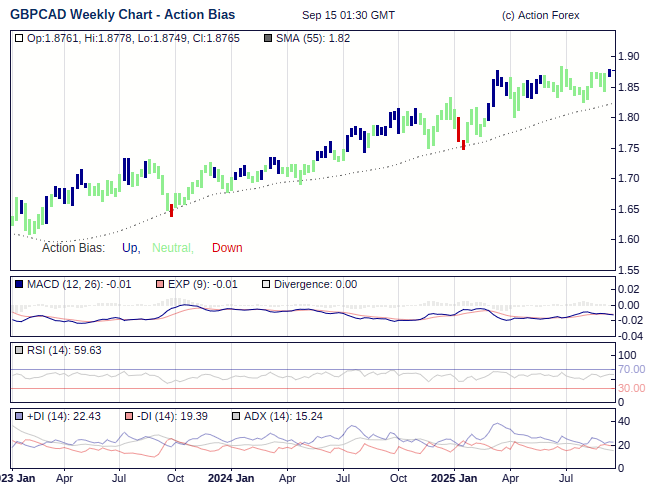Click the Divergence legend square
The height and width of the screenshot is (489, 650).
pos(265,284)
